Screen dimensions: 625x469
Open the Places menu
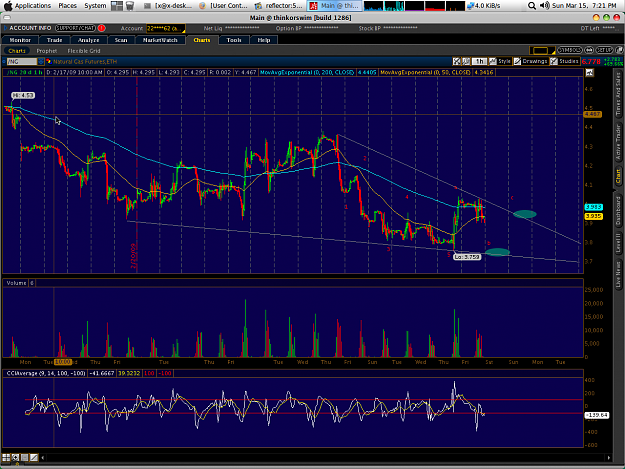pos(68,6)
